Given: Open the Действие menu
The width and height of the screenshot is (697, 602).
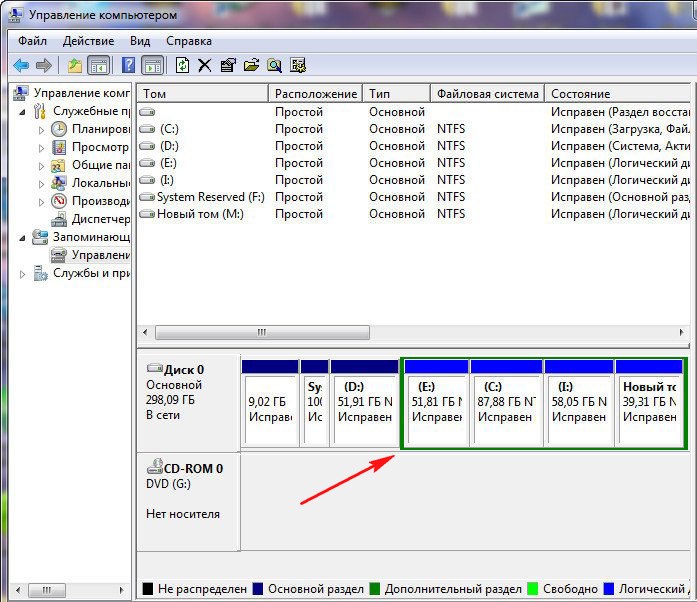Looking at the screenshot, I should [88, 41].
